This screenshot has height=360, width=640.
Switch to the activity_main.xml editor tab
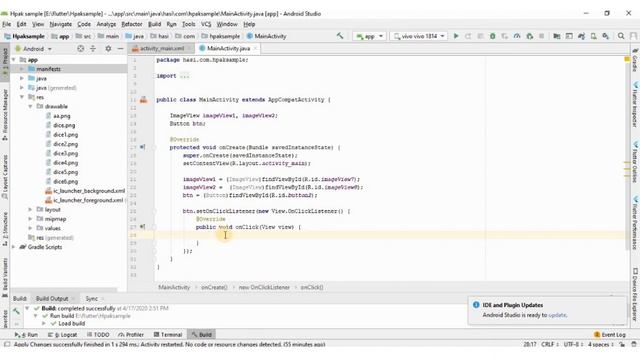(x=162, y=49)
